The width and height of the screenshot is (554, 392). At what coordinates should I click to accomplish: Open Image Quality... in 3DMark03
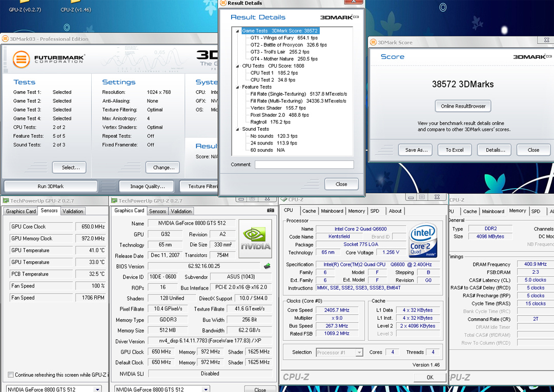[147, 186]
